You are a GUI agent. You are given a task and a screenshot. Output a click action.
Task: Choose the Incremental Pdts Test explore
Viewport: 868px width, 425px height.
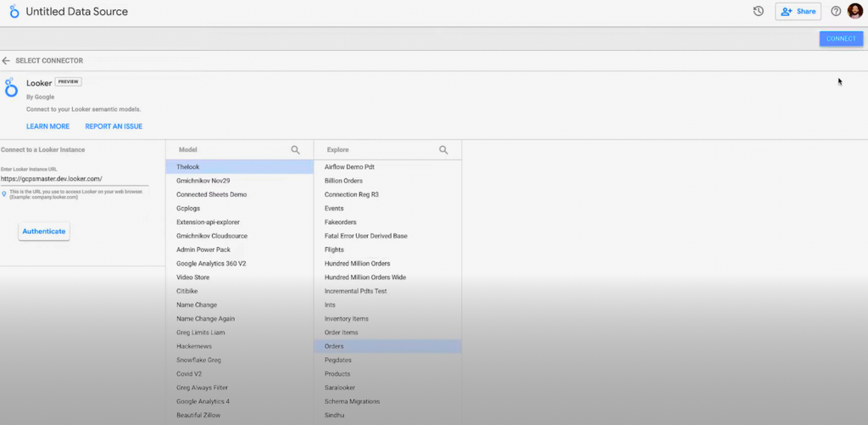pyautogui.click(x=387, y=291)
